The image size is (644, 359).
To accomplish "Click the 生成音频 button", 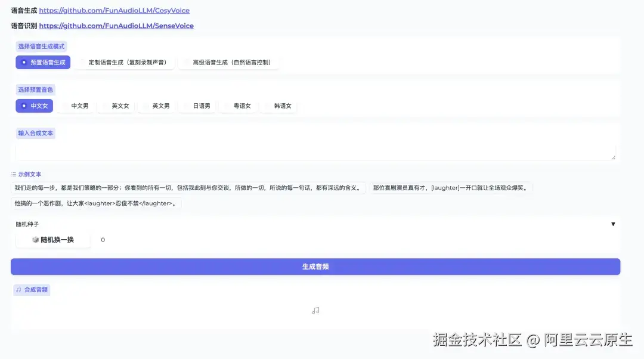I will coord(315,267).
